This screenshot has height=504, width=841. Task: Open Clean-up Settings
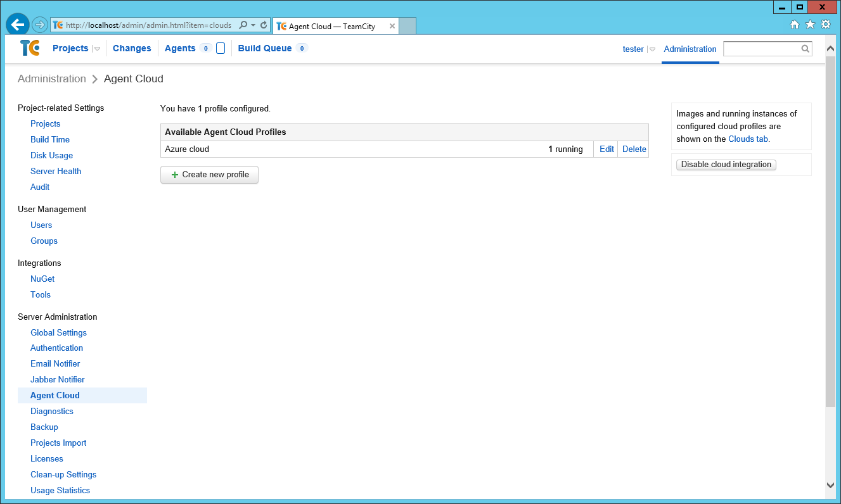(x=63, y=474)
